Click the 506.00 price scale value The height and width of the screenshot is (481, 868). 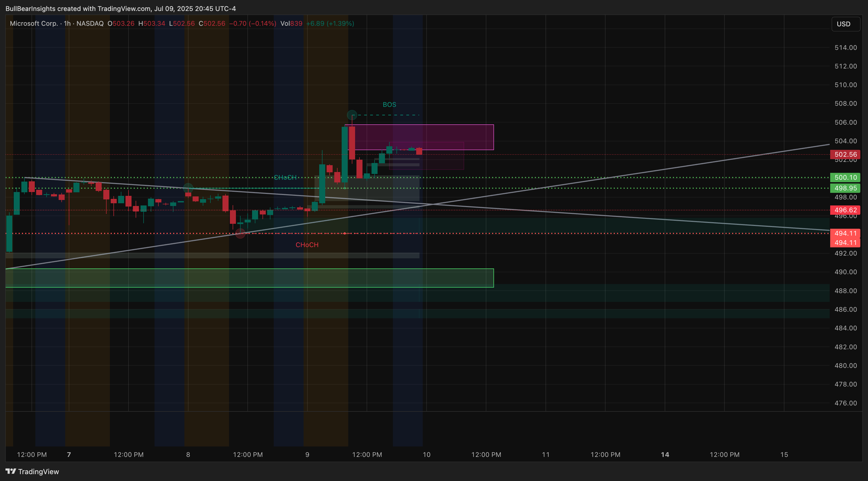tap(846, 122)
